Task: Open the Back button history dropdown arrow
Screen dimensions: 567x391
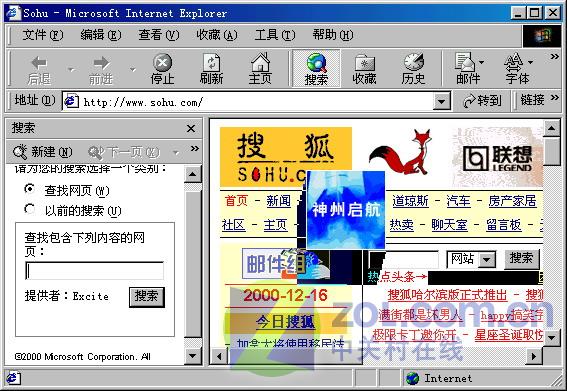Action: (71, 69)
